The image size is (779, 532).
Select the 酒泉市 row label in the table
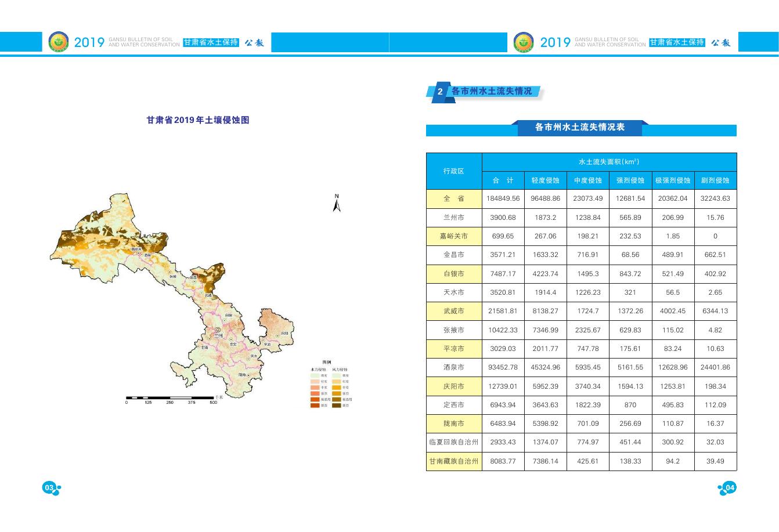coord(454,367)
